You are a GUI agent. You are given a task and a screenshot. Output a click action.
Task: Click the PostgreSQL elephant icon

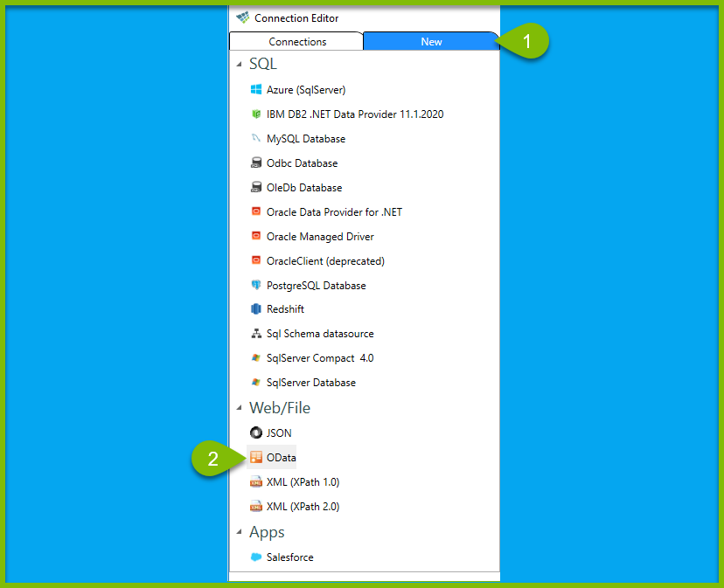[256, 285]
